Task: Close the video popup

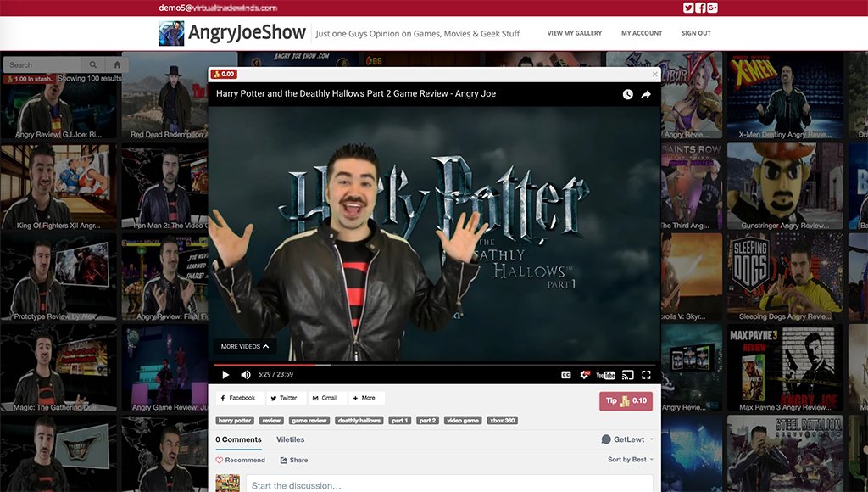Action: point(655,75)
